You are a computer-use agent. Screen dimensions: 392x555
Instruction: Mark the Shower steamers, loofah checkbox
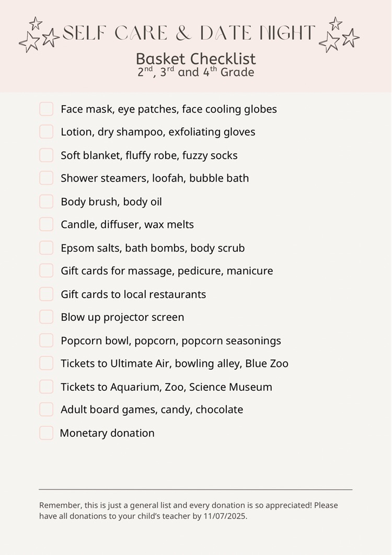tap(46, 178)
